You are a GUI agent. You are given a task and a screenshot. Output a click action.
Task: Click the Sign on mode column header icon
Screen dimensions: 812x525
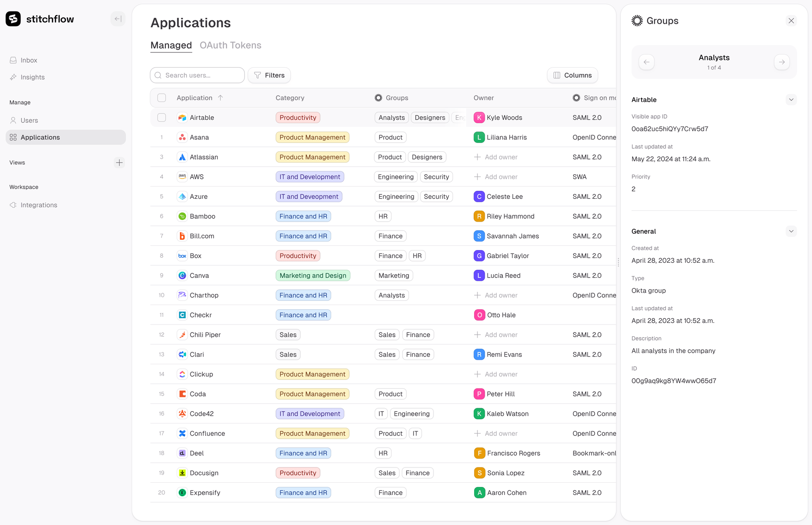click(x=576, y=98)
